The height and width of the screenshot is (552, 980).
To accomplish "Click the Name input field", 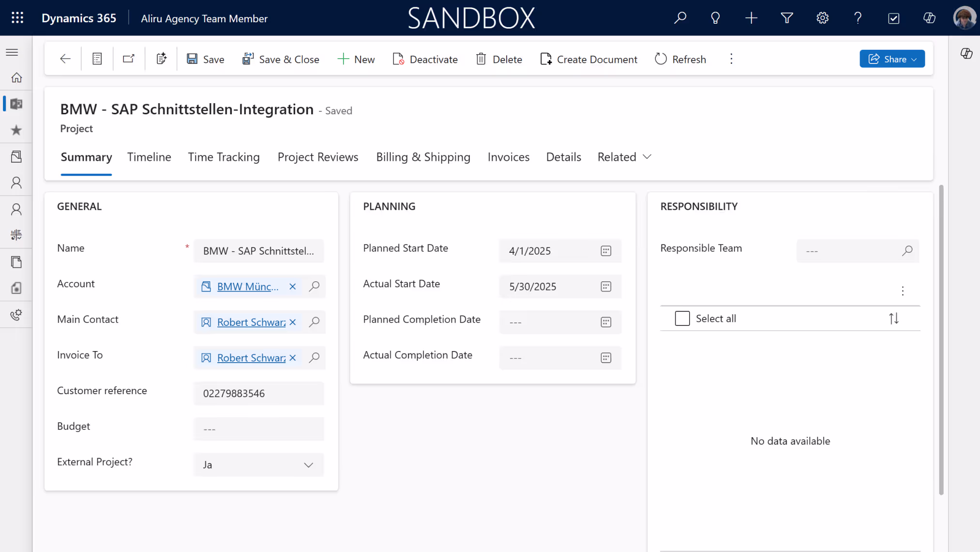I will click(x=258, y=251).
